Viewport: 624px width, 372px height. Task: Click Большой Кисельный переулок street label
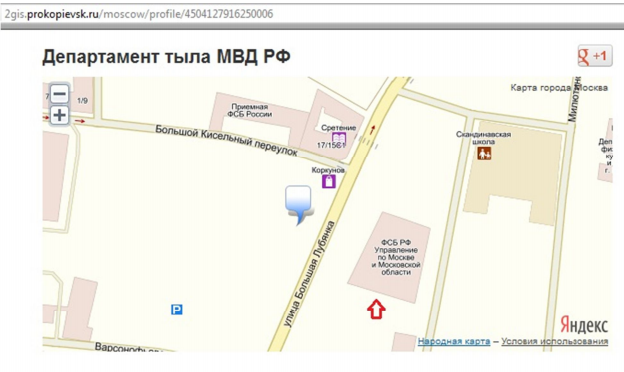226,140
